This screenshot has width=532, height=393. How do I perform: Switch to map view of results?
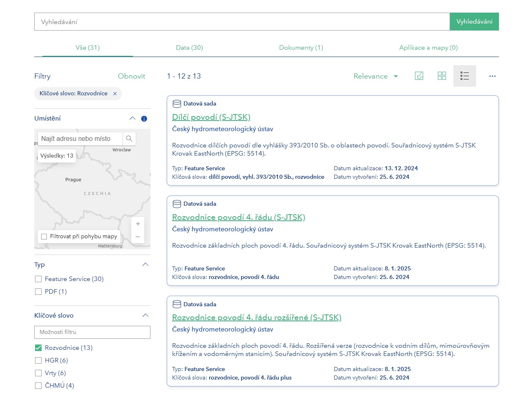pos(419,76)
